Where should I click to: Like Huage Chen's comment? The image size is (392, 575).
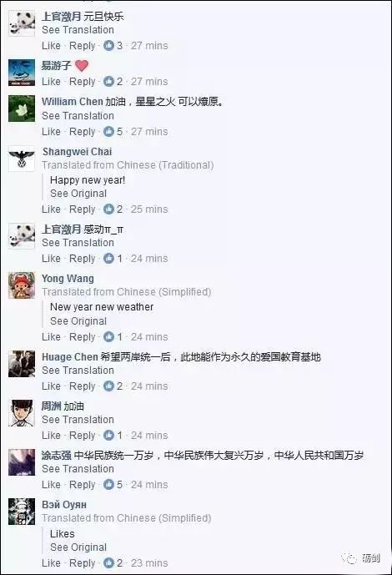click(x=51, y=386)
